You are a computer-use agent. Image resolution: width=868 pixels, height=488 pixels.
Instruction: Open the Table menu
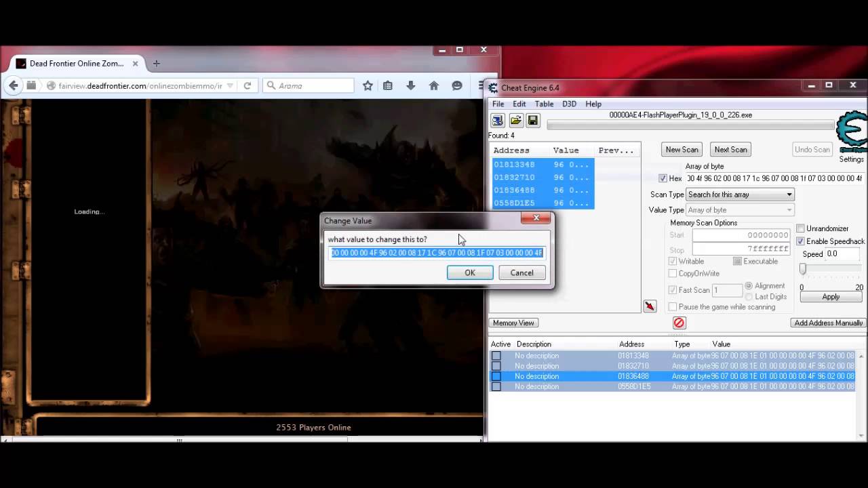click(544, 104)
